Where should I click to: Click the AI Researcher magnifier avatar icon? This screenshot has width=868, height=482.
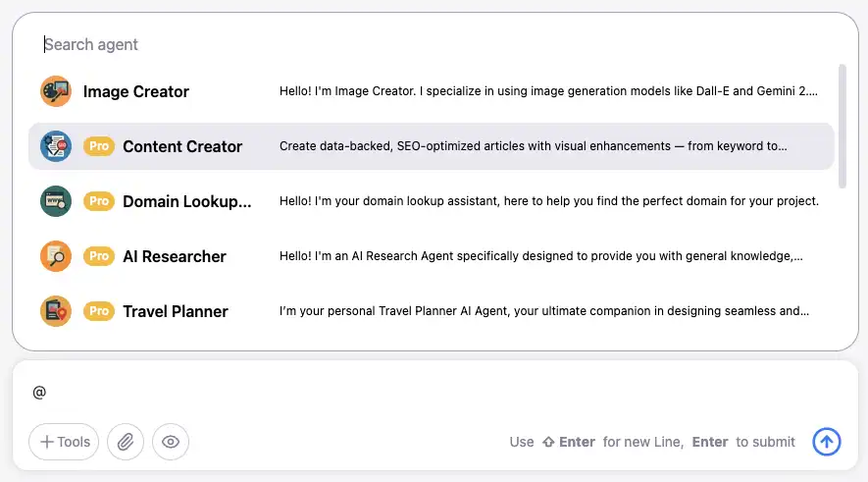pyautogui.click(x=55, y=256)
